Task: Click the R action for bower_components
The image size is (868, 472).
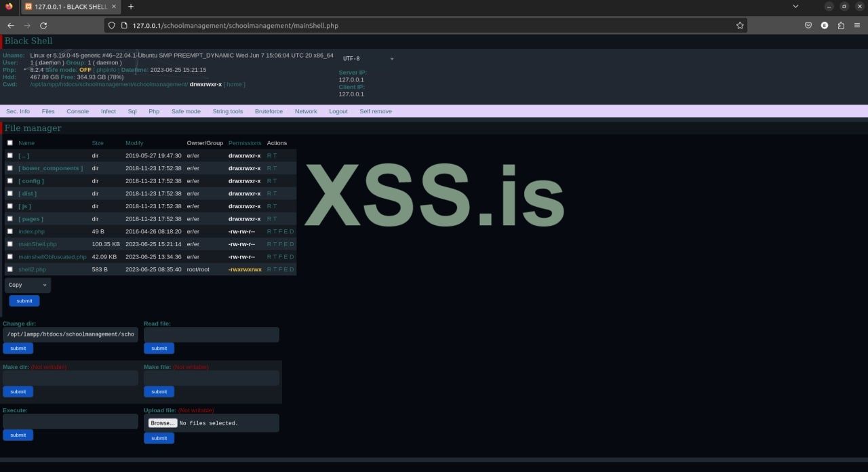Action: pyautogui.click(x=269, y=168)
